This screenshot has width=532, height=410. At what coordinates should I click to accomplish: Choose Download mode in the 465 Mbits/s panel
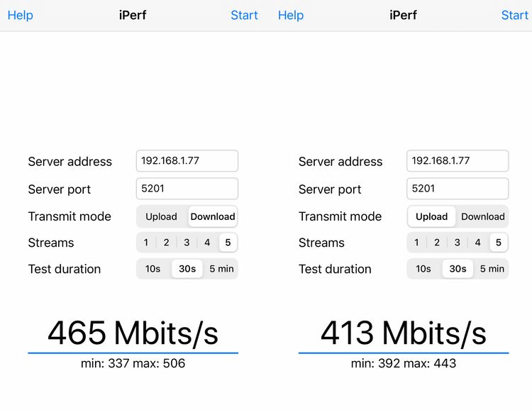tap(213, 216)
